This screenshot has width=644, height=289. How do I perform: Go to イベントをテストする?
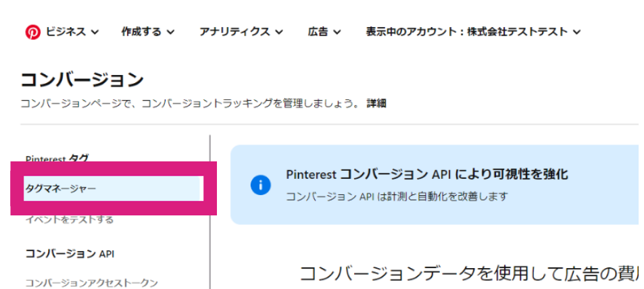[x=70, y=219]
